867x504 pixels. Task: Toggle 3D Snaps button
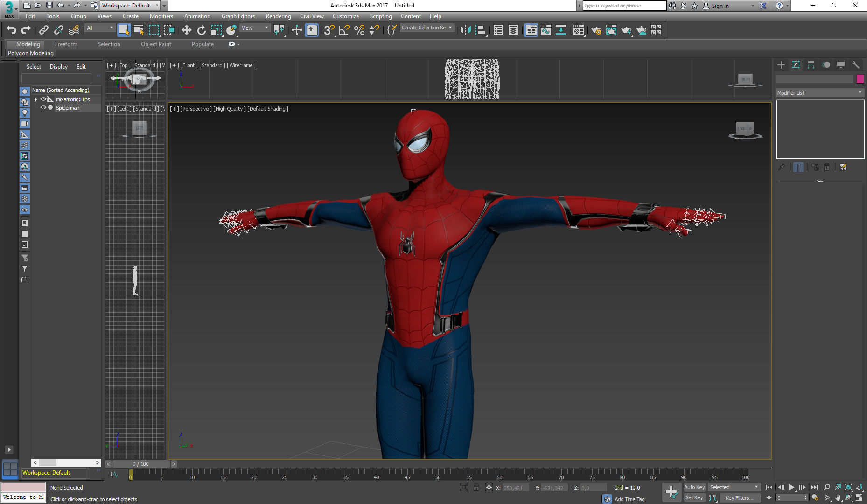click(329, 30)
